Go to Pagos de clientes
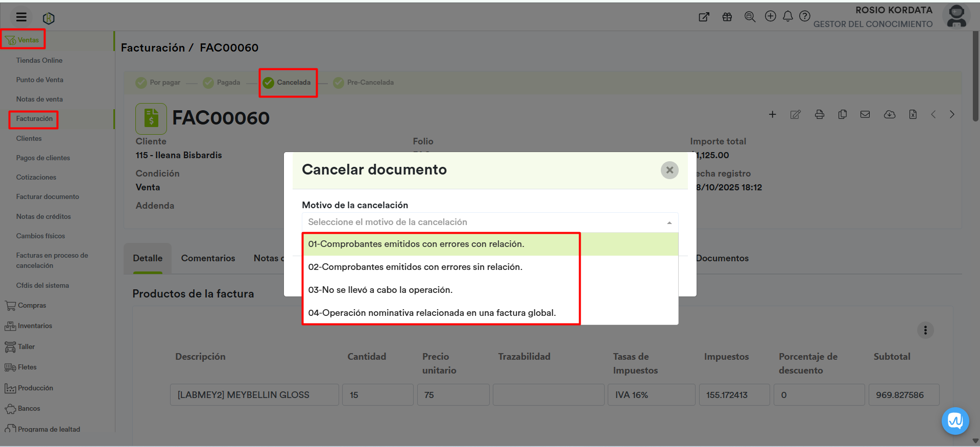The image size is (980, 447). point(43,158)
